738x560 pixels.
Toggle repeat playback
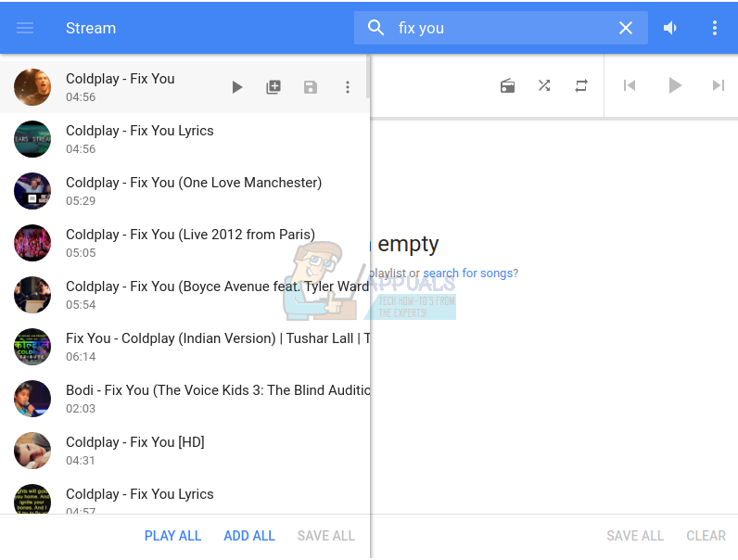[581, 85]
